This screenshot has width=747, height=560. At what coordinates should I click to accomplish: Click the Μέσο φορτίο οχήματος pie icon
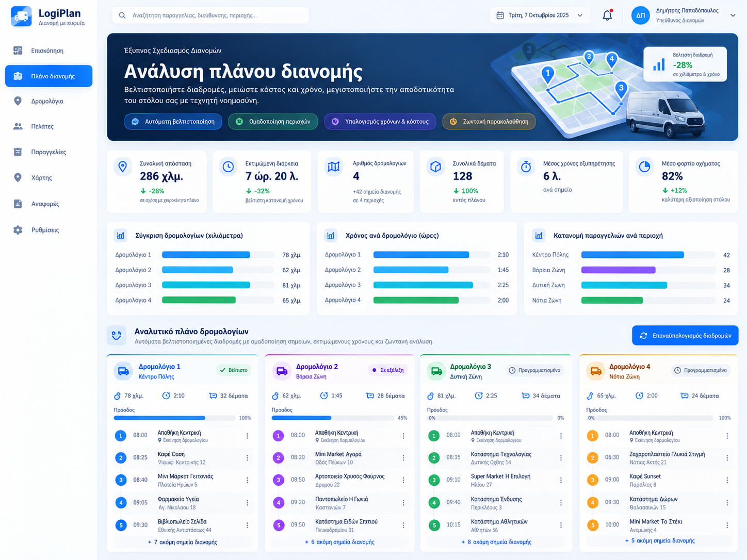644,167
